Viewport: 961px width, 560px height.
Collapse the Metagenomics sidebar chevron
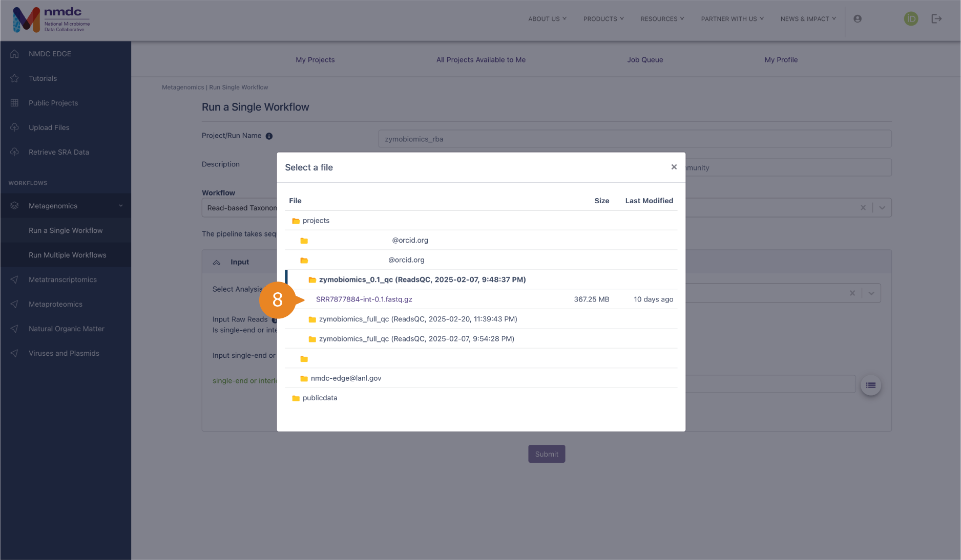[121, 206]
